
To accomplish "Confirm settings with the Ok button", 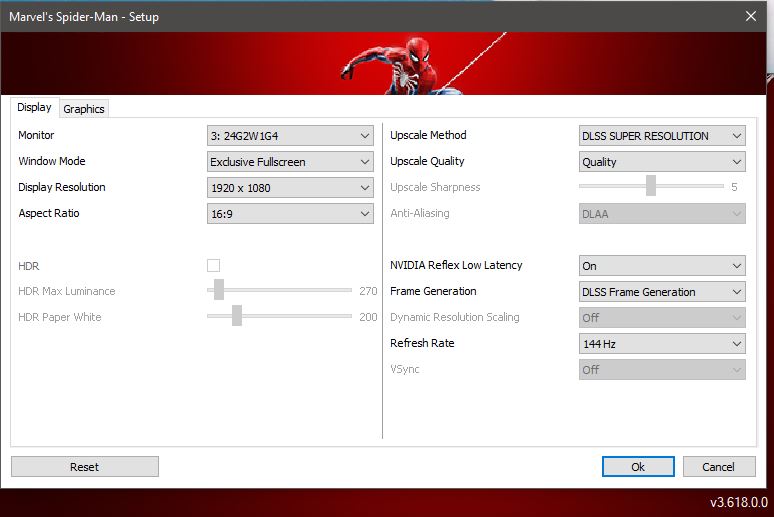I will 638,467.
